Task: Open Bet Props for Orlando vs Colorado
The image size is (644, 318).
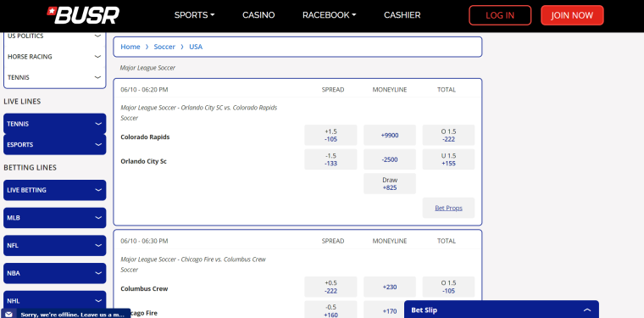Action: click(x=448, y=208)
